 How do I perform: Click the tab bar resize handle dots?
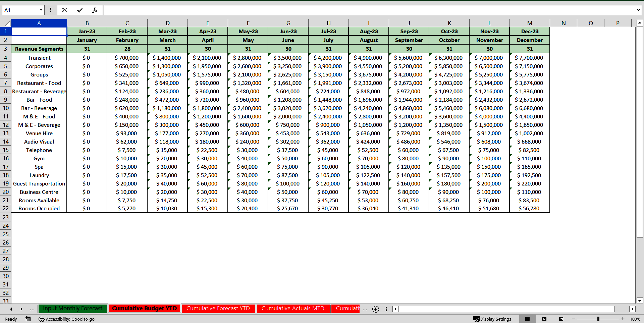[x=386, y=309]
